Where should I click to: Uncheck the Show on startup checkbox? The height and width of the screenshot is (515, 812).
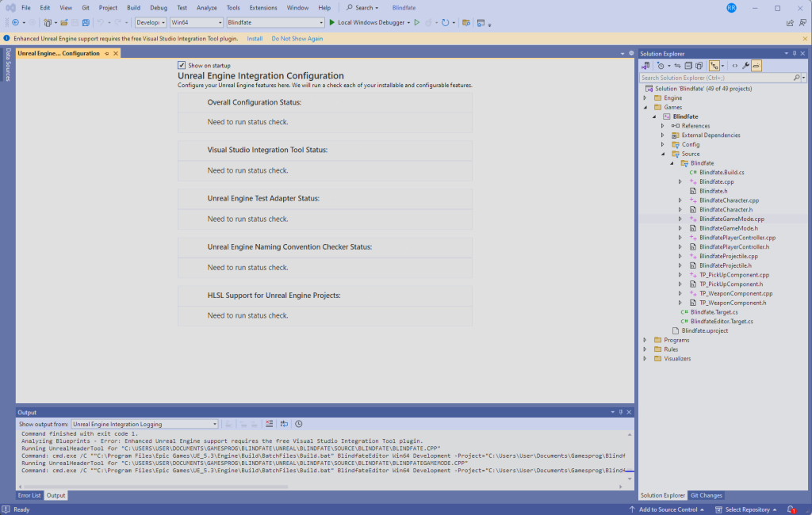click(182, 65)
